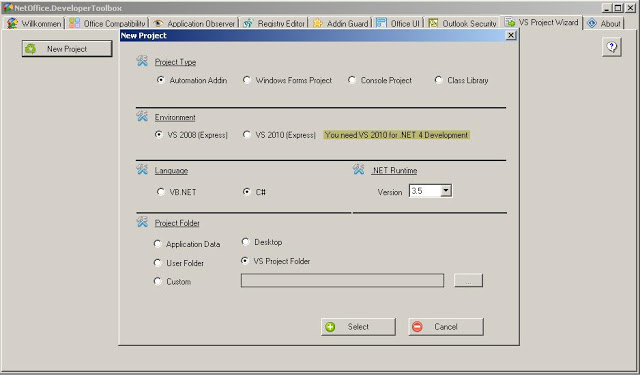The width and height of the screenshot is (640, 376).
Task: Maximize the NetOffice.DeveloperToolbox window
Action: [618, 8]
